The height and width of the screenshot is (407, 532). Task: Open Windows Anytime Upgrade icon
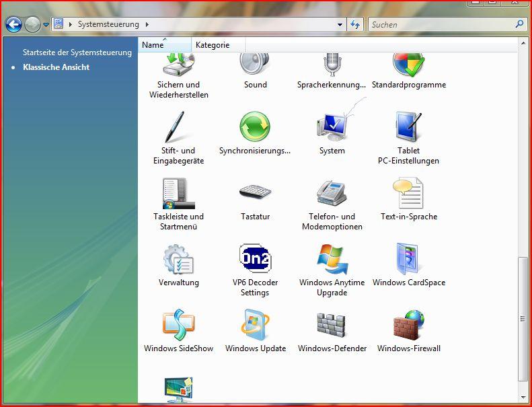tap(332, 259)
